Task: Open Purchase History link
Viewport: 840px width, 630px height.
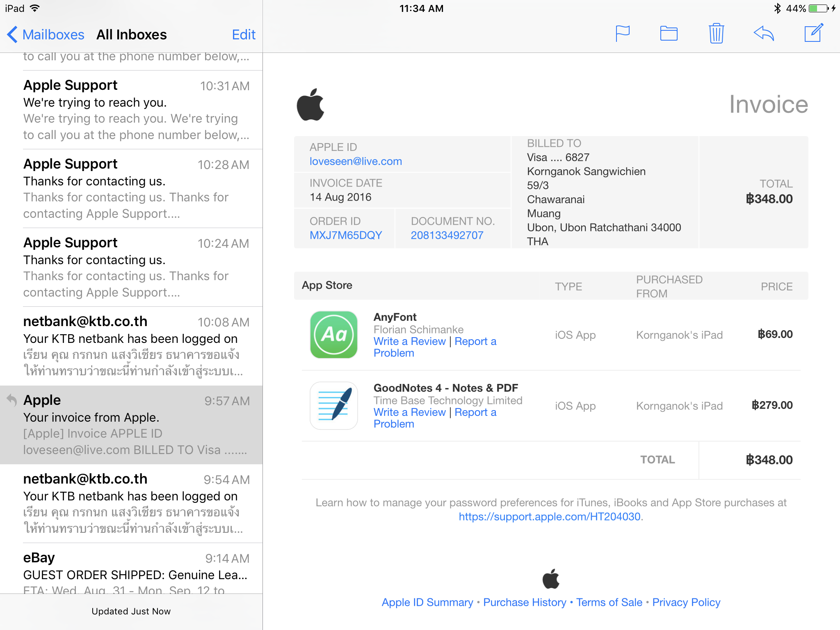Action: (525, 602)
